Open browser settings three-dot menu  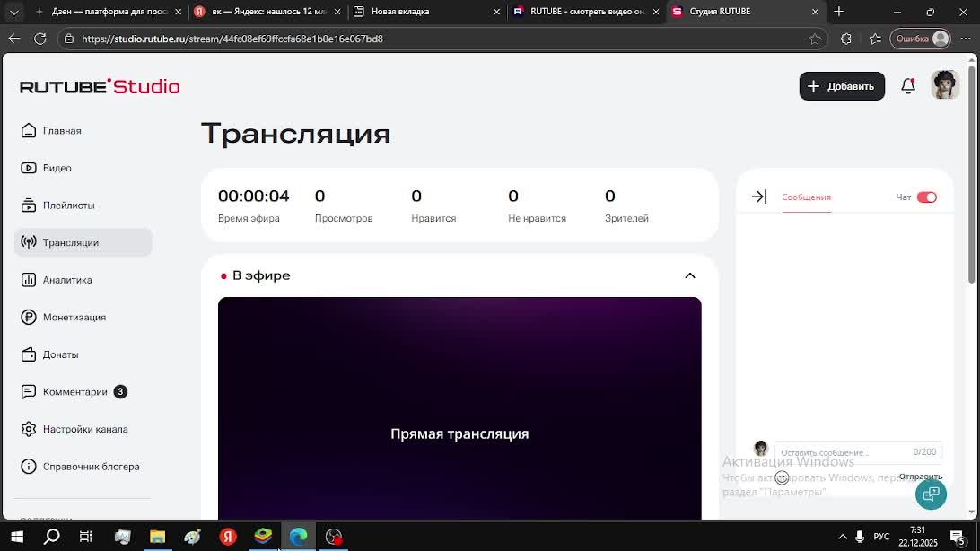966,39
